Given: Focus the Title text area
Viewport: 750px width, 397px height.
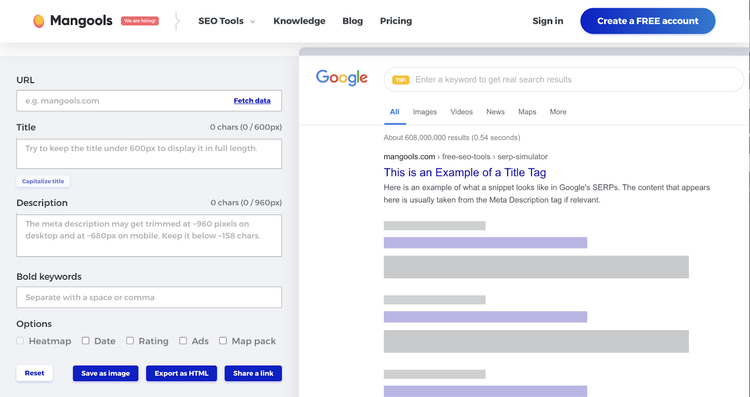Looking at the screenshot, I should coord(149,154).
